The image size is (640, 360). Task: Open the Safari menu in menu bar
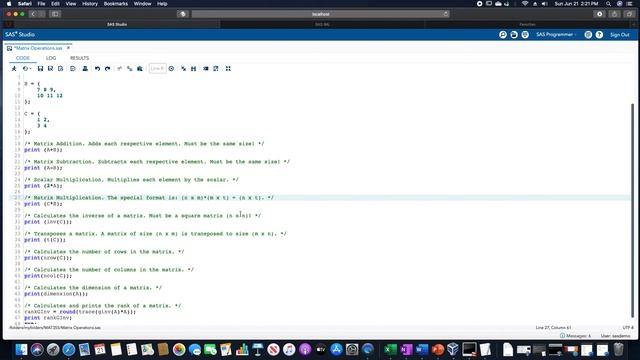click(24, 4)
